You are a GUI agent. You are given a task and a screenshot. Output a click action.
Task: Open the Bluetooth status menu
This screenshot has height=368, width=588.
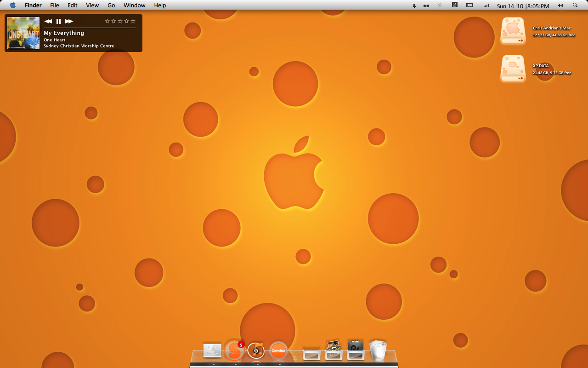point(440,6)
